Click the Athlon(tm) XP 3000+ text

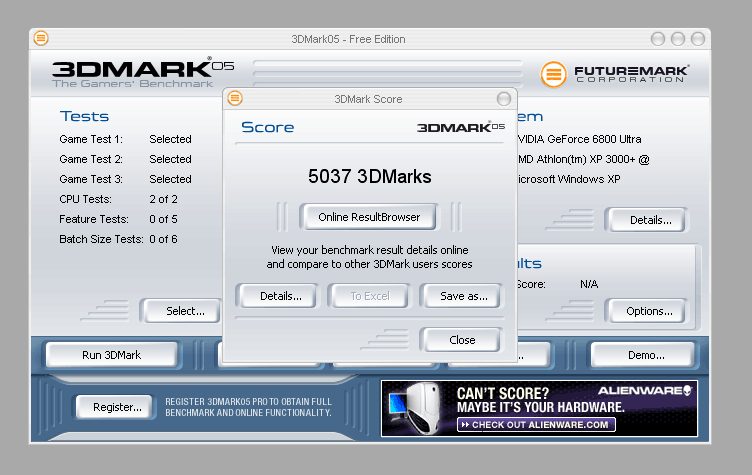(x=586, y=159)
